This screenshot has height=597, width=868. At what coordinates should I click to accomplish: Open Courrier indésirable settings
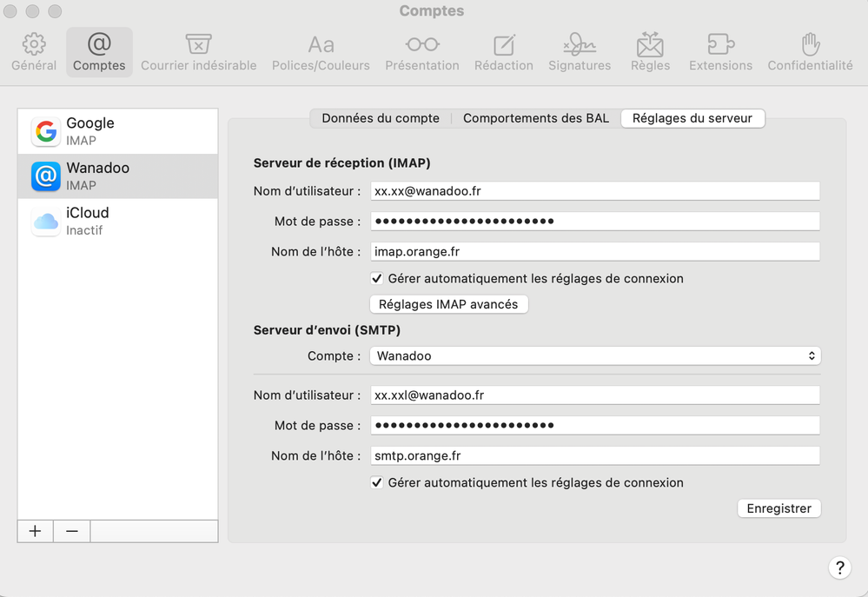(x=199, y=53)
